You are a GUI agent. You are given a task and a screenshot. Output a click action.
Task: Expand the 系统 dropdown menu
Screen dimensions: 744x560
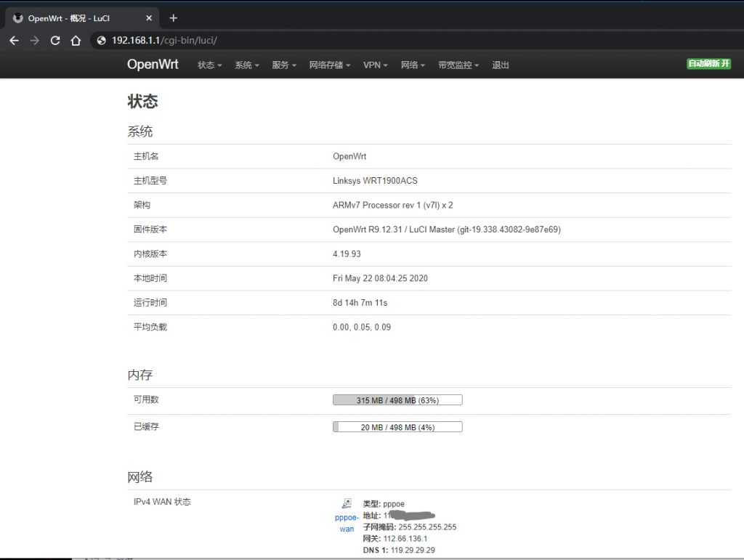click(247, 65)
